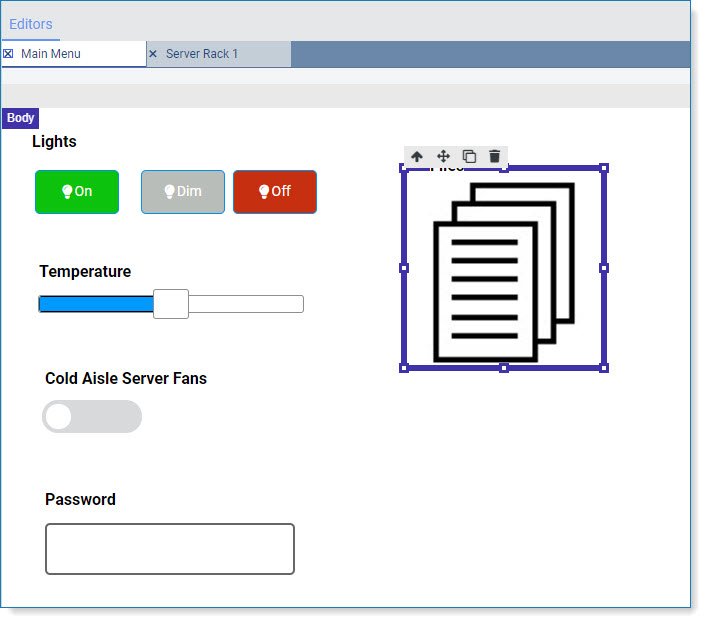This screenshot has height=623, width=706.
Task: Click the bottom-left resize handle of selection
Action: click(404, 368)
